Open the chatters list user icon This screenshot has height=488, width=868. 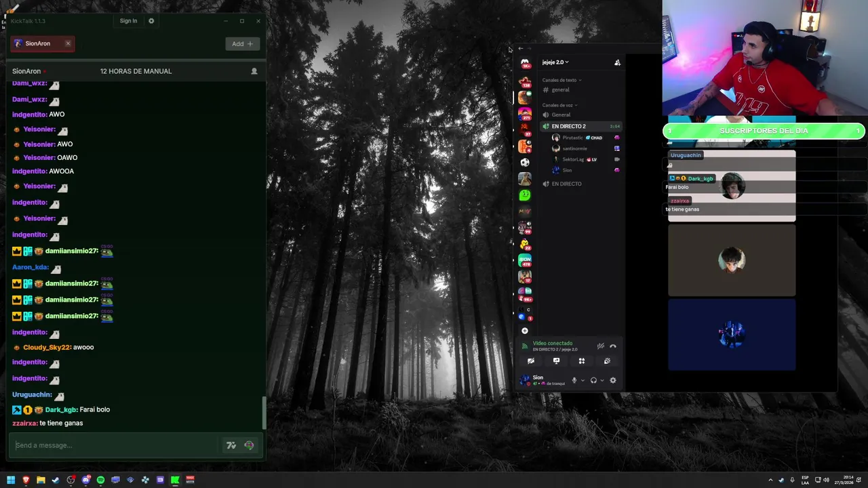[254, 71]
